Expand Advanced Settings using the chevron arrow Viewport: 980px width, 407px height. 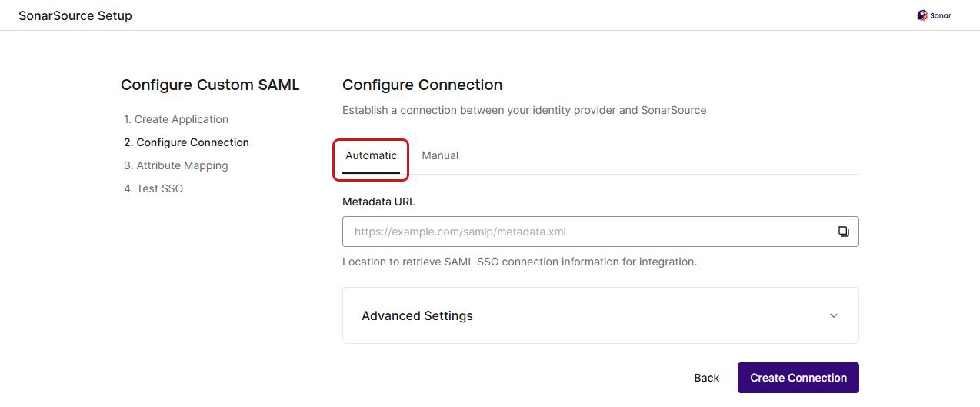point(834,315)
